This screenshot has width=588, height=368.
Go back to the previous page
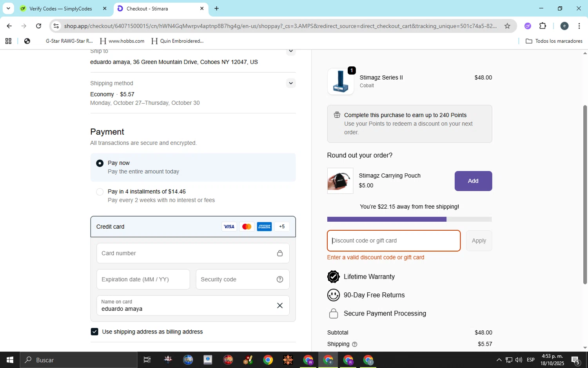(9, 26)
